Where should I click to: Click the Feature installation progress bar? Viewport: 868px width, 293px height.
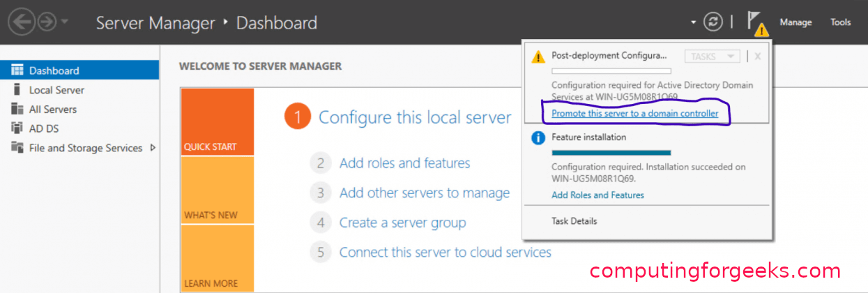point(611,152)
